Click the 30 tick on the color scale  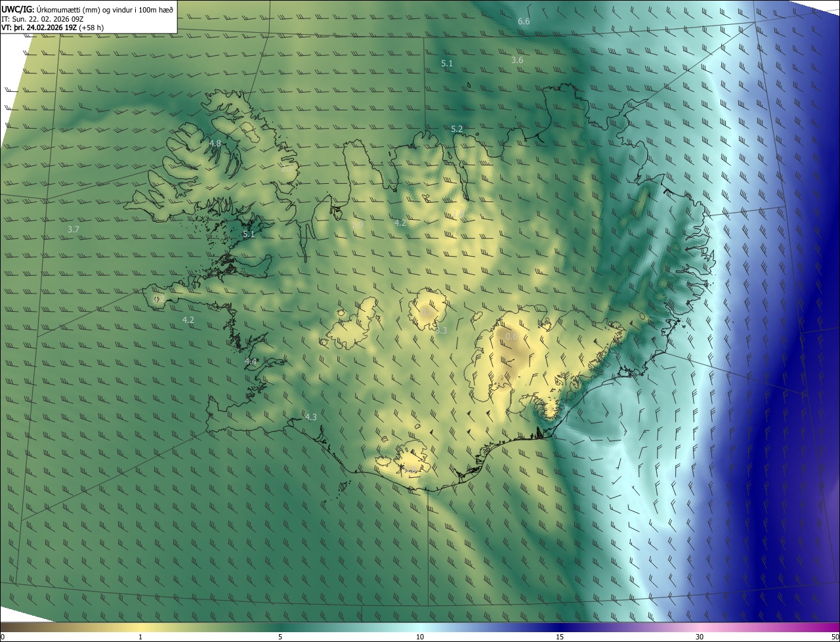click(x=700, y=637)
